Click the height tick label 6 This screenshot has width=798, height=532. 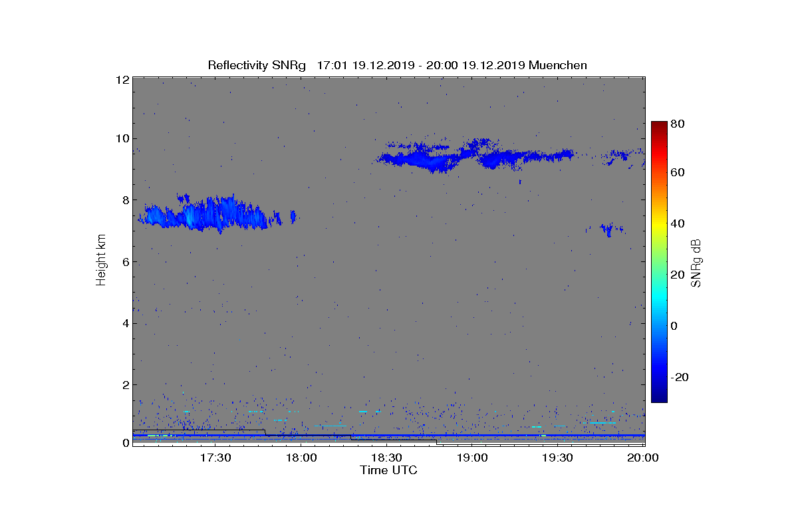click(124, 261)
